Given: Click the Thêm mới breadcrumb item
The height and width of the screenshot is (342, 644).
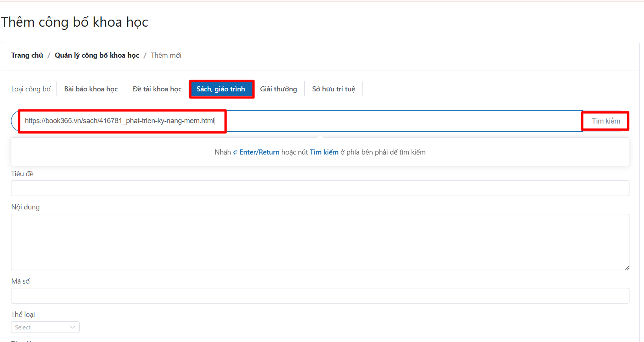Looking at the screenshot, I should [x=166, y=55].
